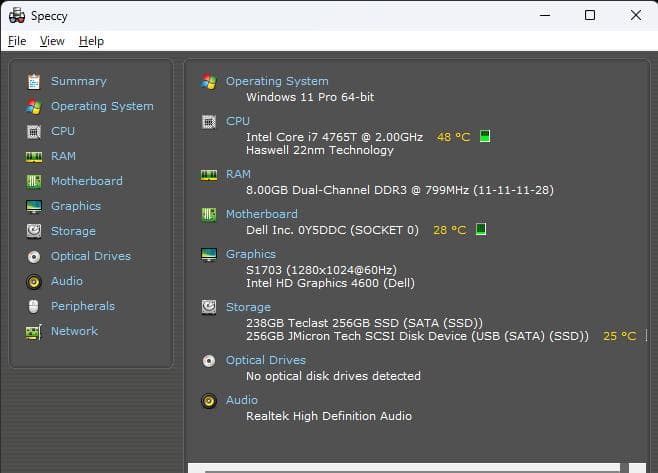This screenshot has width=658, height=473.
Task: Select Peripherals in the sidebar
Action: pyautogui.click(x=83, y=306)
